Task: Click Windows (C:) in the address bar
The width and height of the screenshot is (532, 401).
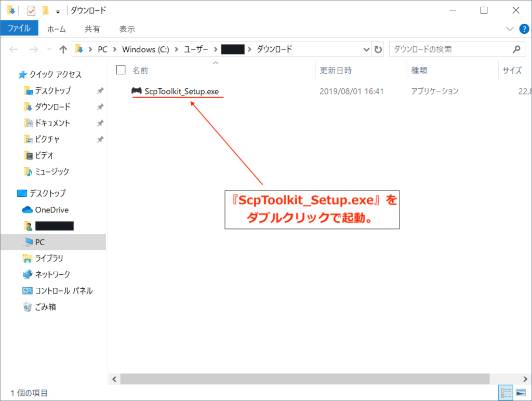Action: point(145,49)
